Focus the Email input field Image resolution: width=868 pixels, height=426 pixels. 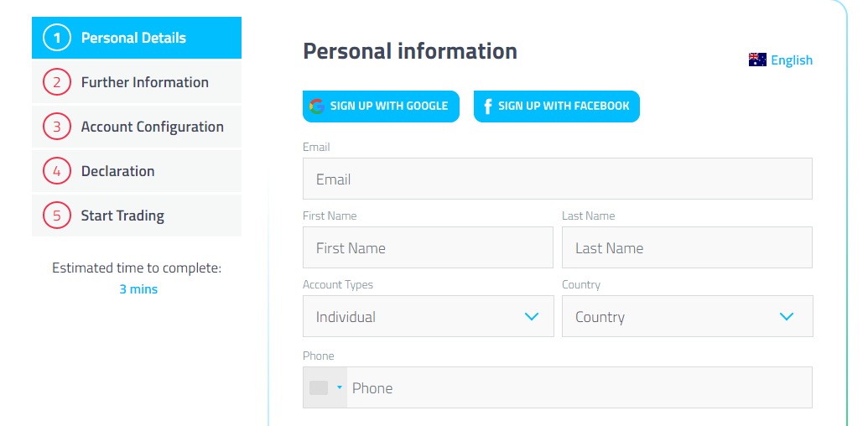(x=557, y=179)
